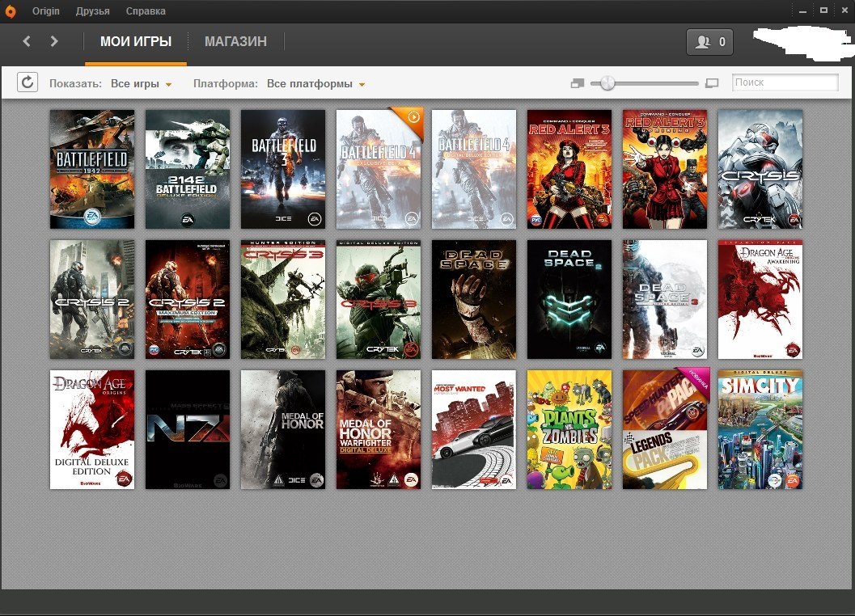Switch to small tile view icon
The width and height of the screenshot is (855, 616).
(x=577, y=83)
